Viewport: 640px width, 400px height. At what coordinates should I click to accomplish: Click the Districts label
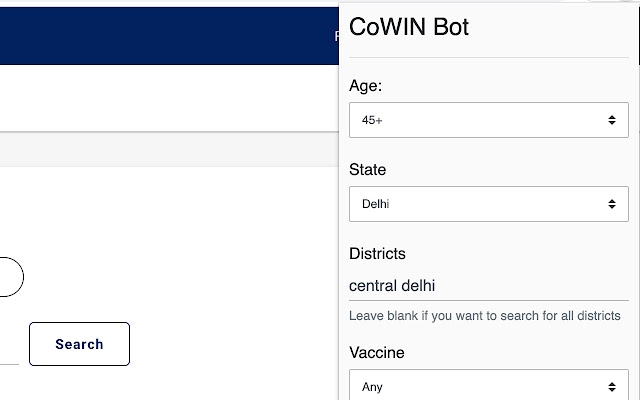pyautogui.click(x=377, y=254)
